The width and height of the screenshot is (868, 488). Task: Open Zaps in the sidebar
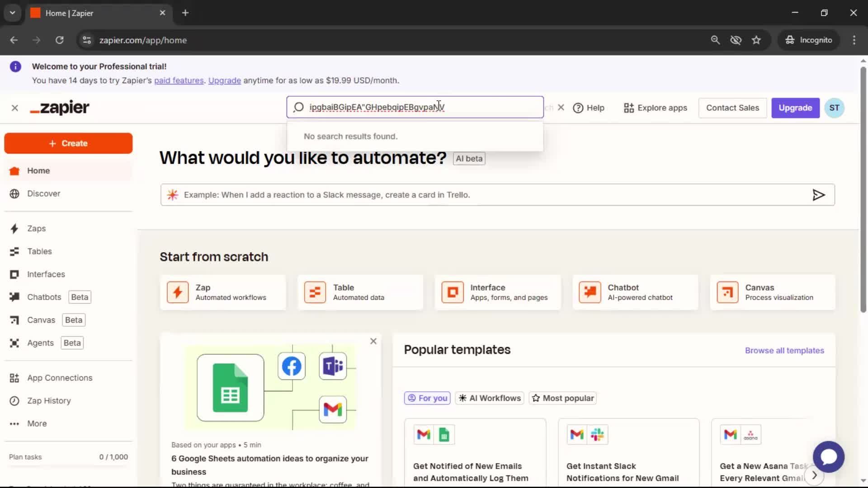(x=68, y=229)
